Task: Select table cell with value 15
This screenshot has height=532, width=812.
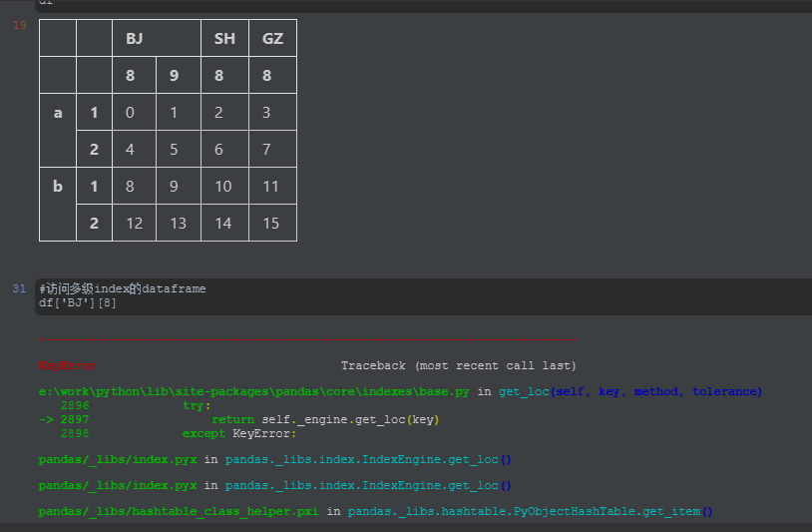Action: tap(273, 224)
